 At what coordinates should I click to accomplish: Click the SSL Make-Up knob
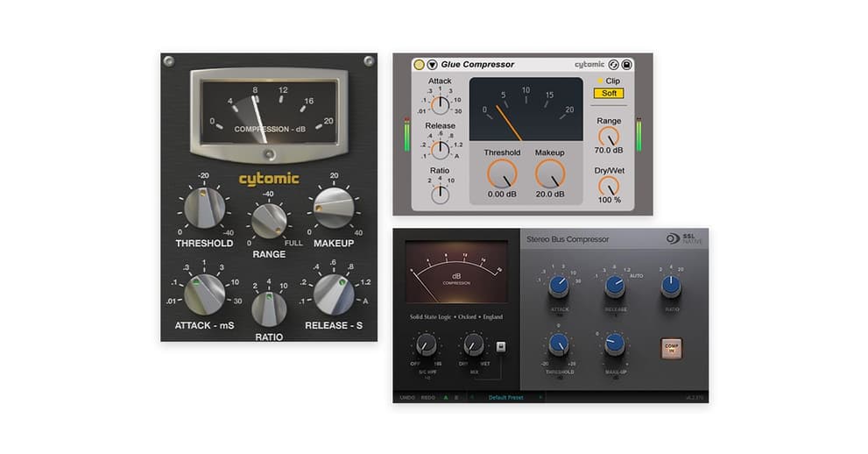pyautogui.click(x=615, y=345)
